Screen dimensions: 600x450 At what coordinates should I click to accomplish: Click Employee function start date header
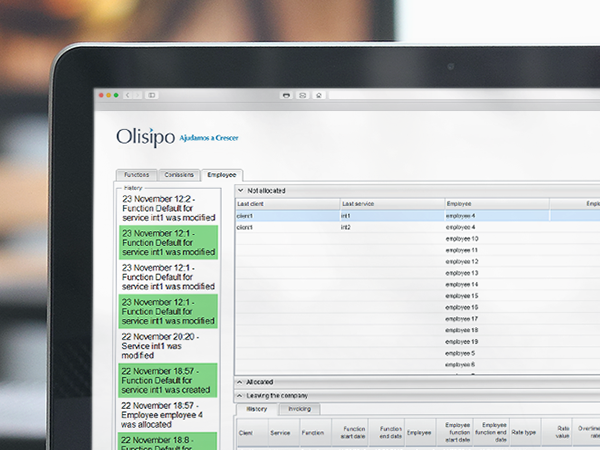pyautogui.click(x=455, y=433)
